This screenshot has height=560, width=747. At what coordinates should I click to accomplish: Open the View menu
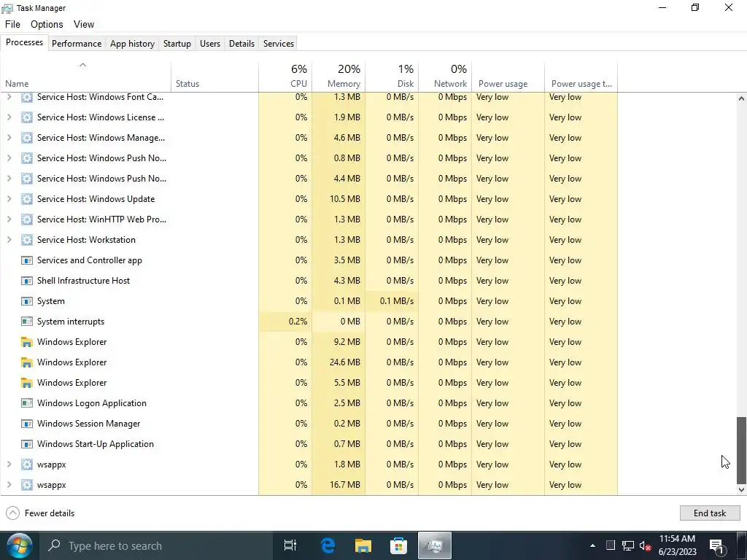click(x=84, y=24)
